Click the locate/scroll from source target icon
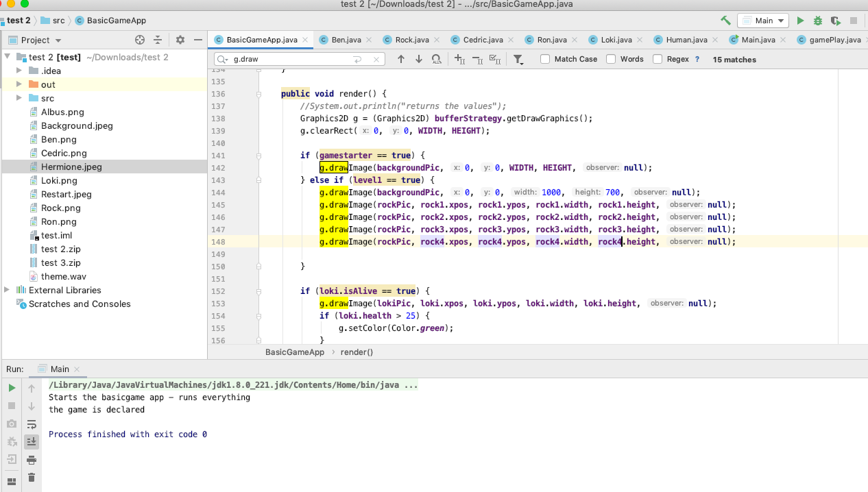This screenshot has height=492, width=868. pyautogui.click(x=140, y=40)
